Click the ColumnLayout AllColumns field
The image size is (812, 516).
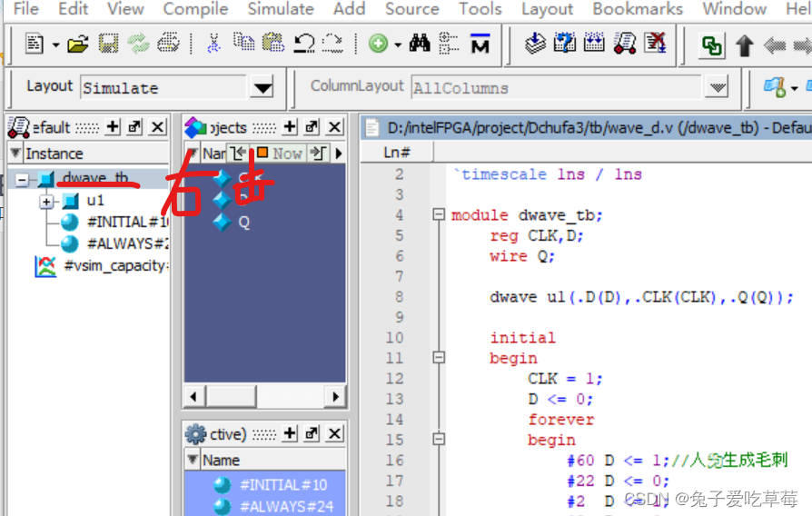point(556,88)
